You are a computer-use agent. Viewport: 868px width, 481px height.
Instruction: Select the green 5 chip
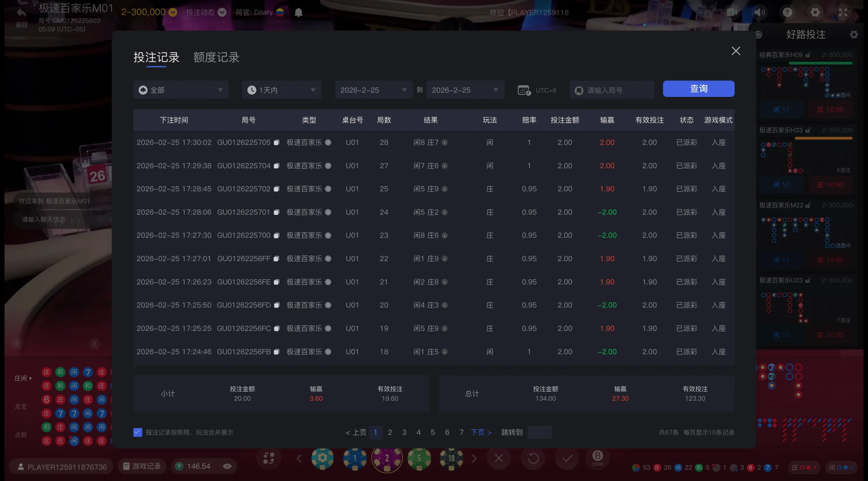pyautogui.click(x=419, y=458)
